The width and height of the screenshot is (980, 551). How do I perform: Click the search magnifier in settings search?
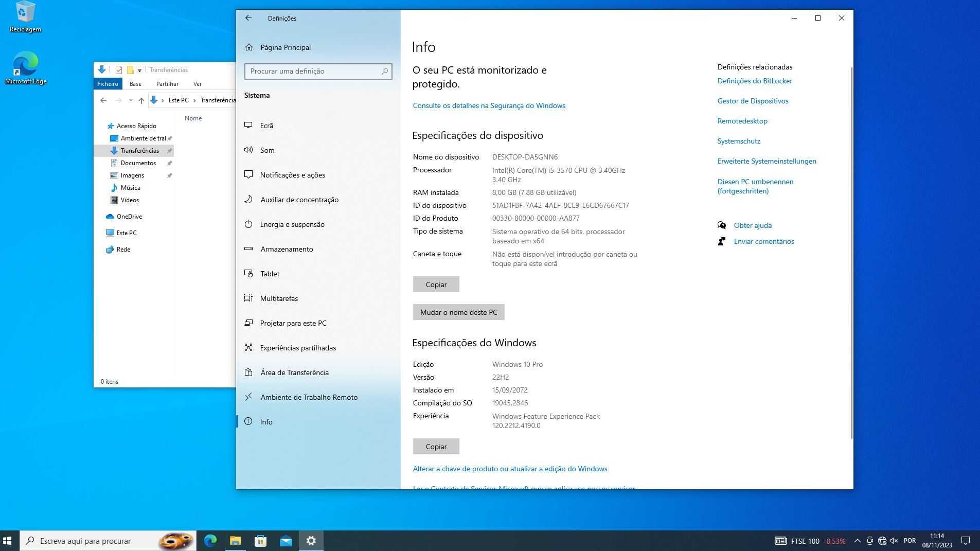[384, 72]
